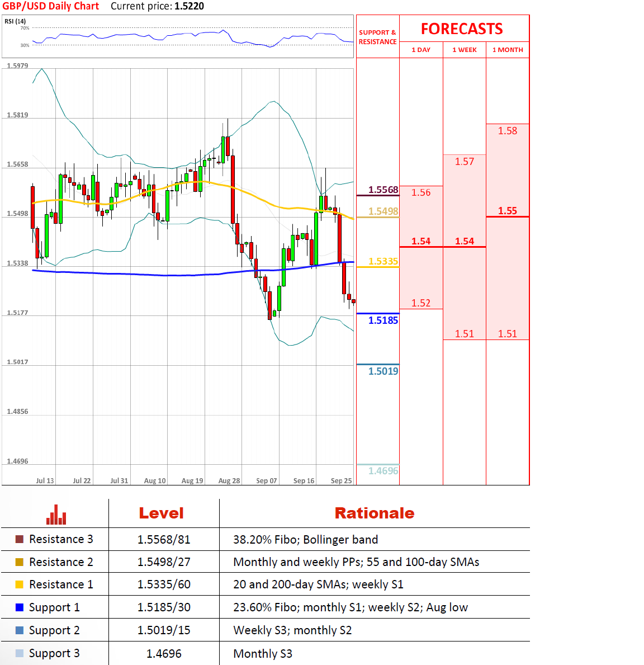
Task: Select the SUPPORT & RESISTANCE header
Action: [x=377, y=37]
